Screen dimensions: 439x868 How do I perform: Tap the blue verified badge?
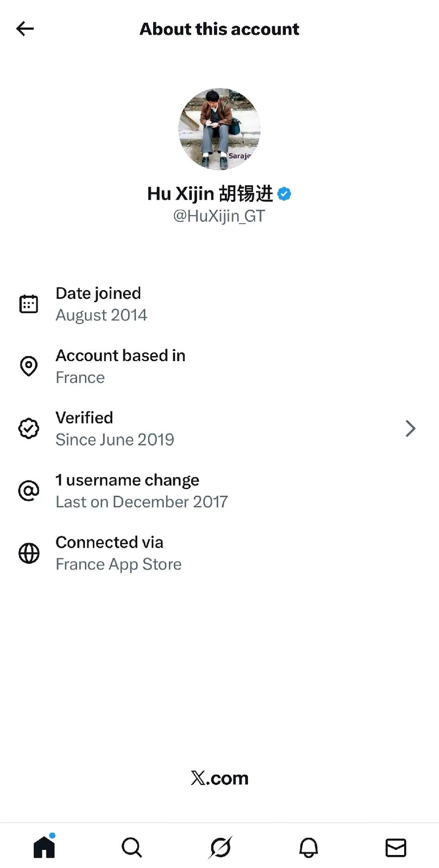click(x=284, y=194)
